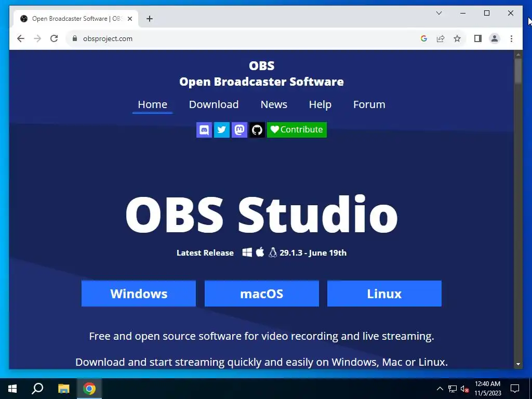Click the page scrollbar thumb
The height and width of the screenshot is (399, 532).
point(518,71)
